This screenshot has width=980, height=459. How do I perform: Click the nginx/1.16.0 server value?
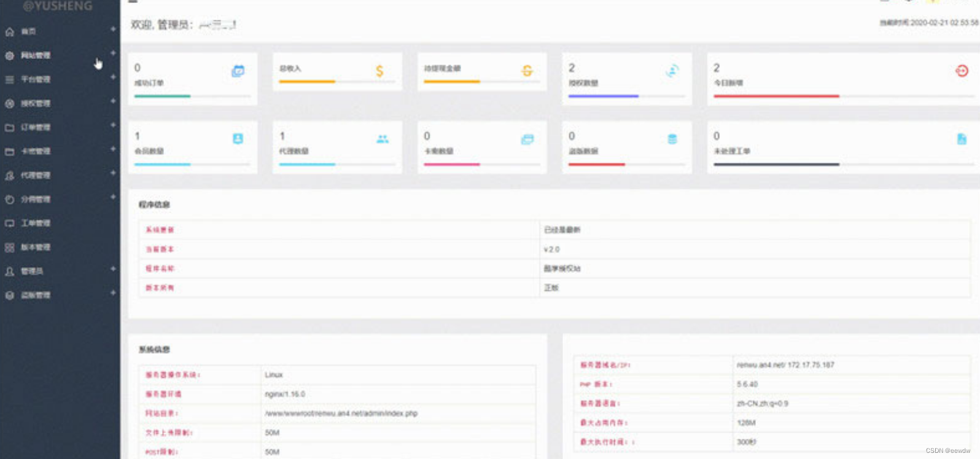pyautogui.click(x=285, y=394)
